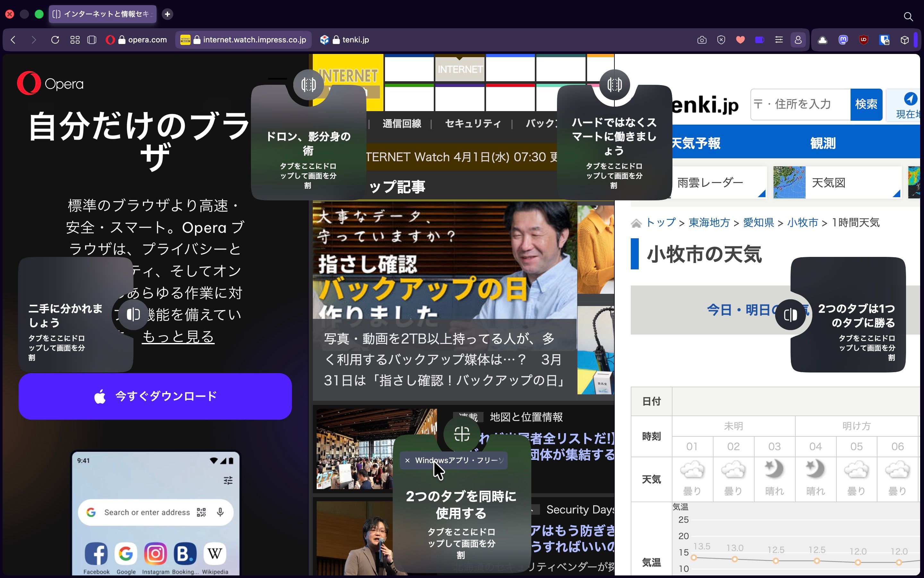Click the 〒・住所を入力 field
Screen dimensions: 924x578
801,104
